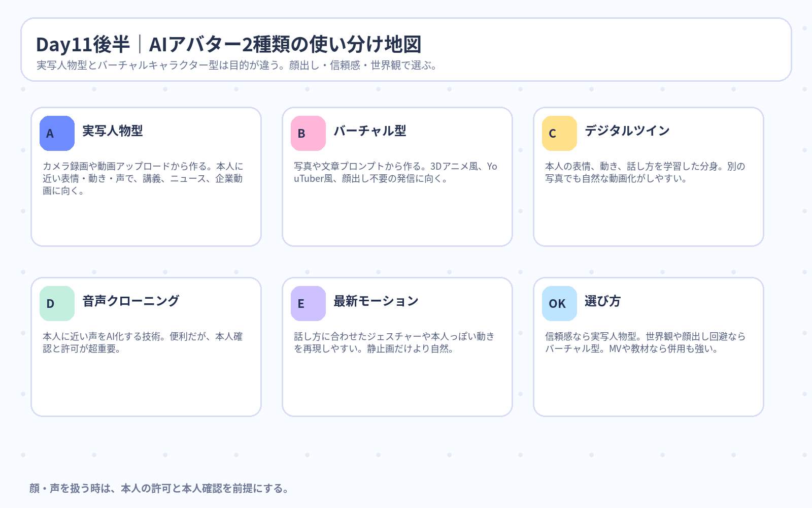Click description starting 本人の表情、動き、話し方

[x=645, y=172]
